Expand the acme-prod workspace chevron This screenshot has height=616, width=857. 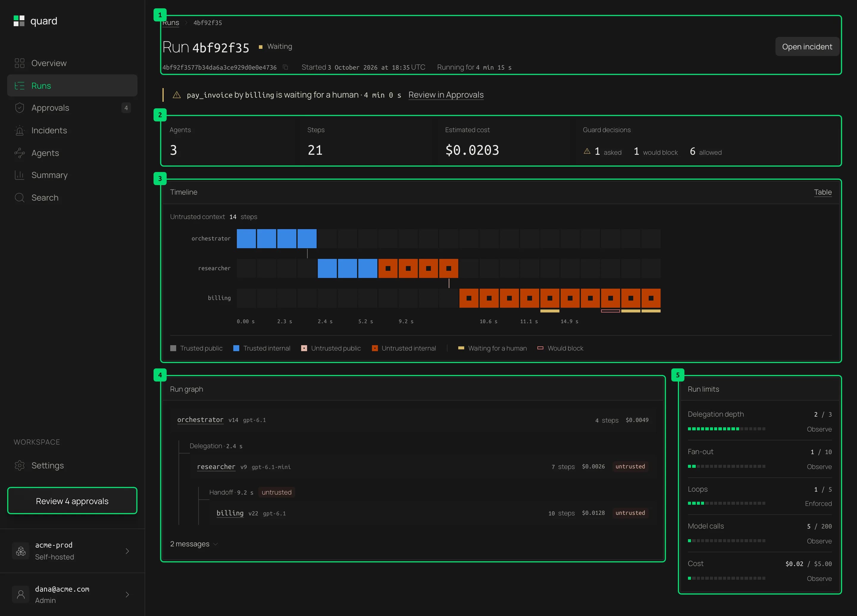point(127,551)
